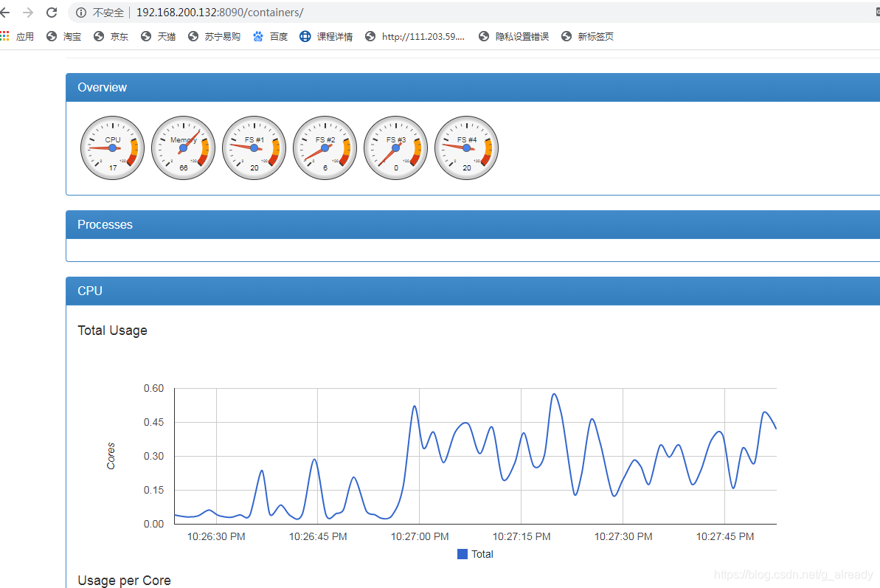Click the CPU gauge dial
The height and width of the screenshot is (588, 880).
pyautogui.click(x=112, y=148)
